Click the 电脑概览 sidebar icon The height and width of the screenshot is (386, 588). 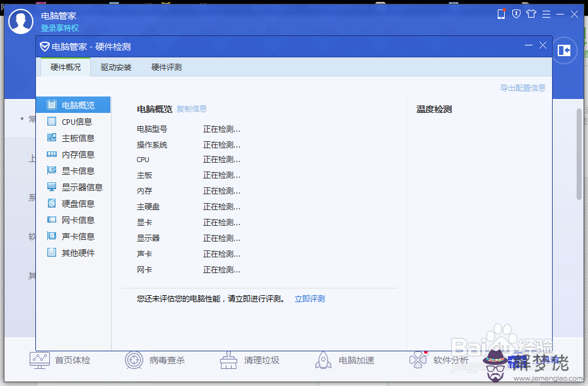52,105
